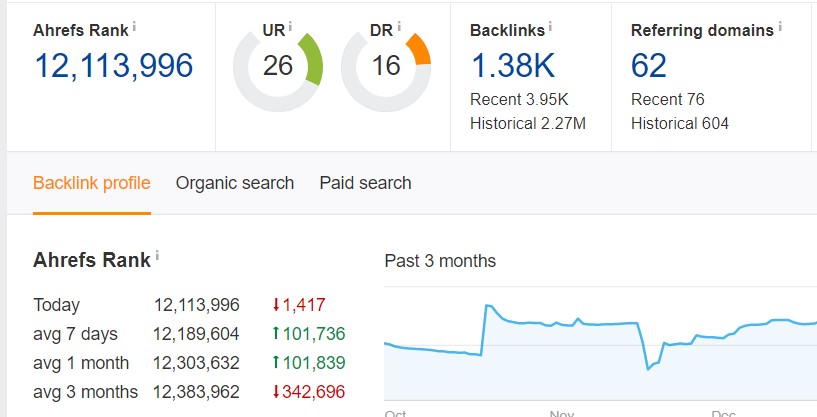Select the Historical 604 referring domains line
817x417 pixels.
pyautogui.click(x=679, y=124)
